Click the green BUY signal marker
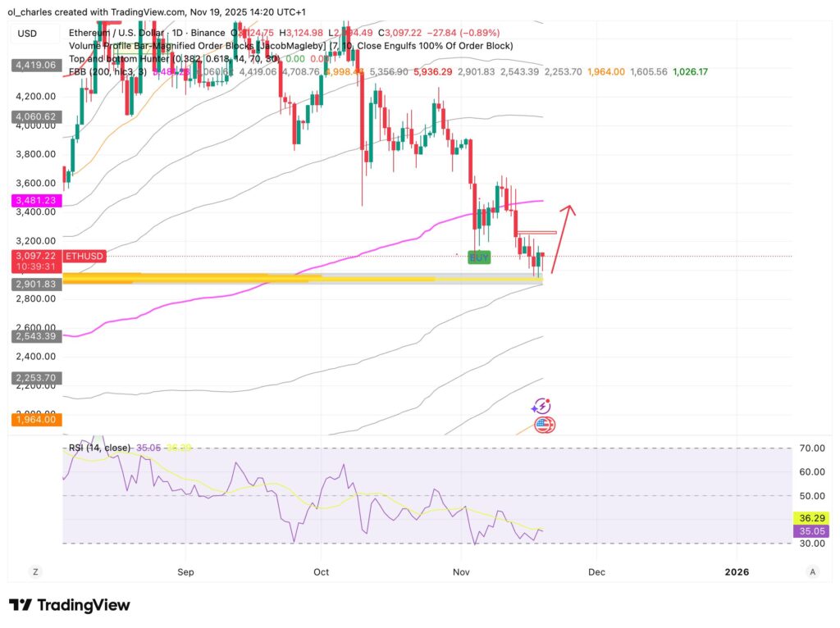The image size is (840, 628). point(478,257)
